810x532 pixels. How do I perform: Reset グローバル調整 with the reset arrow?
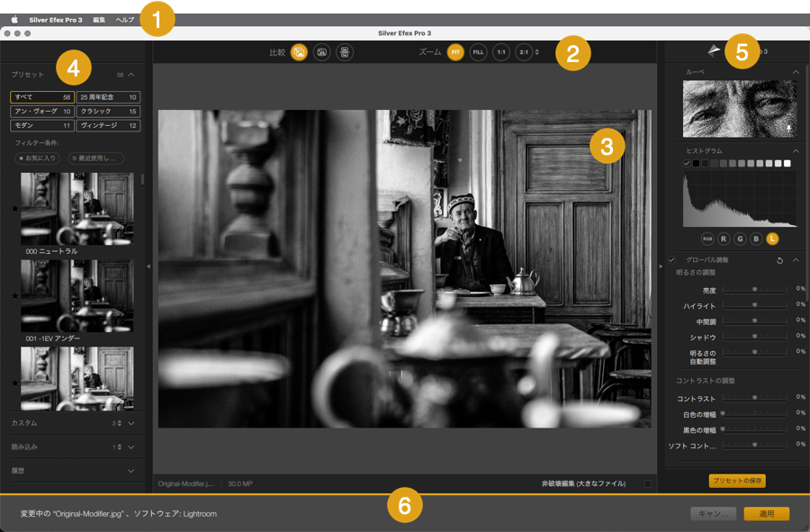click(779, 260)
